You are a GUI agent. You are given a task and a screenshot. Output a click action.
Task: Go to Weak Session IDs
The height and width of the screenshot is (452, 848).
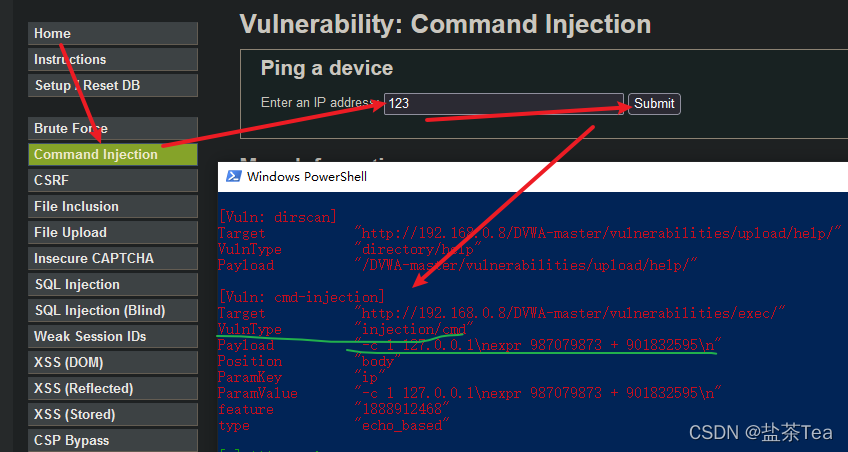[x=113, y=336]
